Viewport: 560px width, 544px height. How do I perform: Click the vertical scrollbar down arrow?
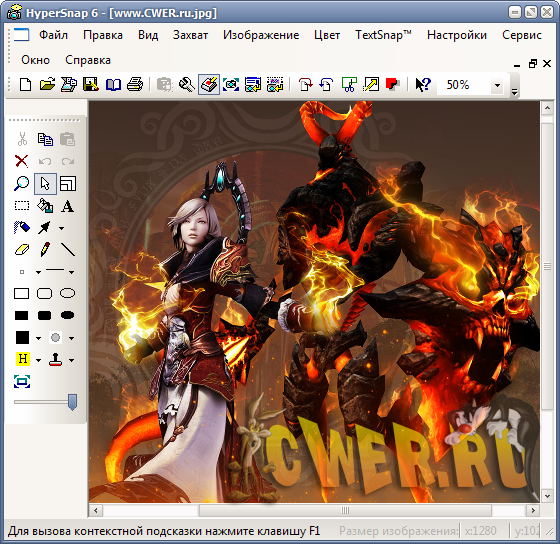point(547,496)
